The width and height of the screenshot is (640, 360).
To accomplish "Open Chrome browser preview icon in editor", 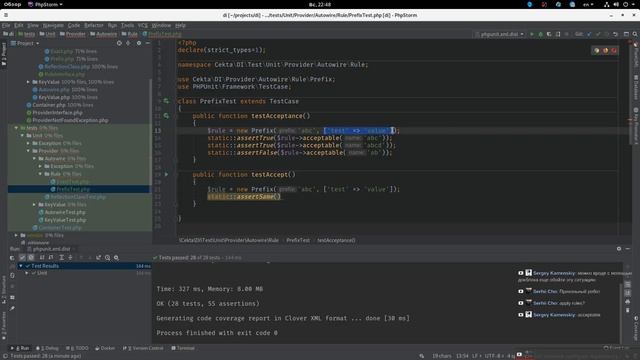I will pos(597,51).
